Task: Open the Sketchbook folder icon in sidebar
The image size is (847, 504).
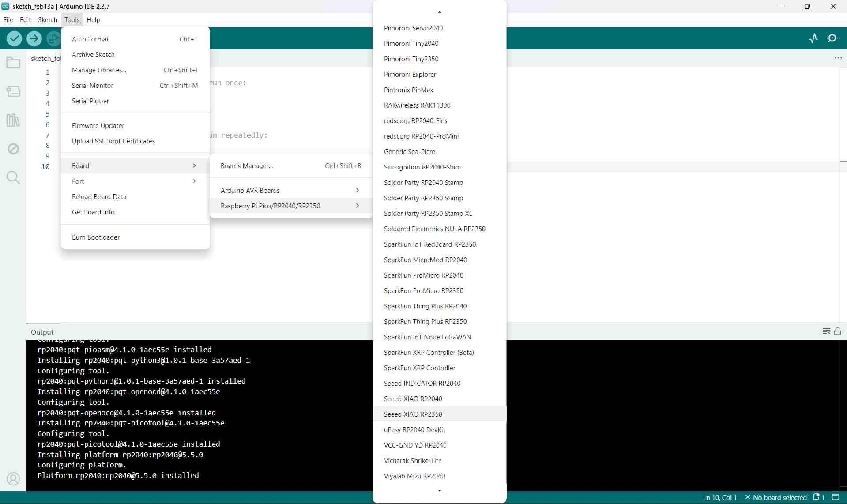Action: coord(13,63)
